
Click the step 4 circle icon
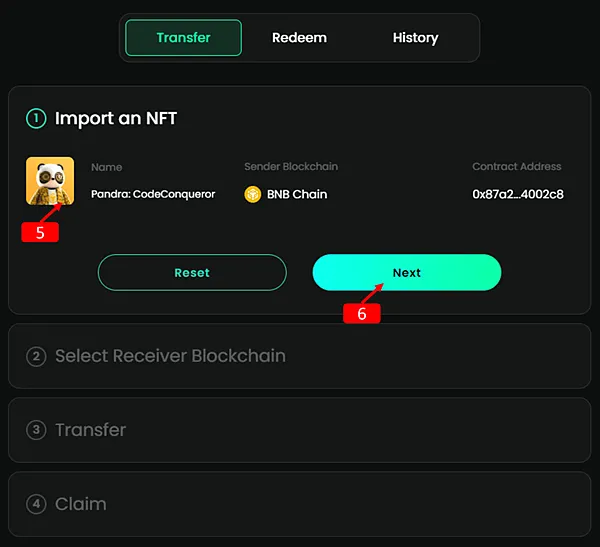[36, 504]
